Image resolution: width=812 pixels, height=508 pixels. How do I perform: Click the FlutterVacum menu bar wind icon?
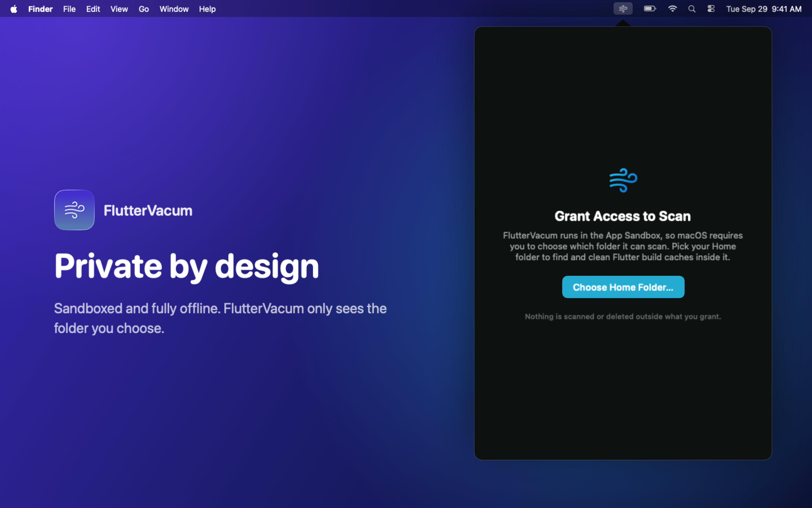point(623,9)
